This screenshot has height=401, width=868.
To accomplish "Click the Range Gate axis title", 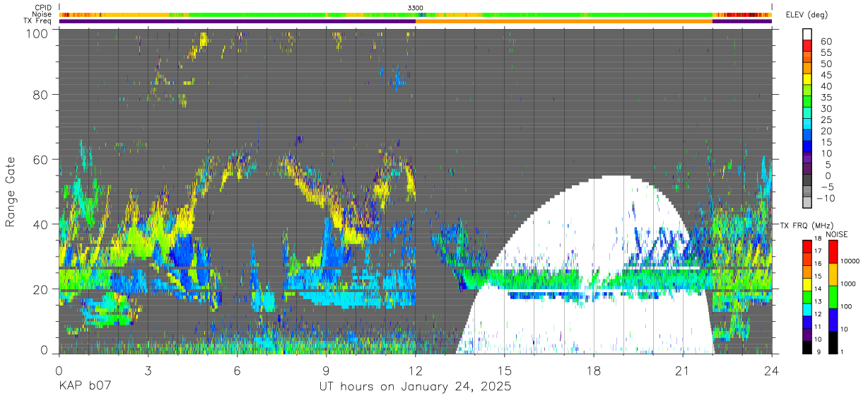I will tap(11, 192).
